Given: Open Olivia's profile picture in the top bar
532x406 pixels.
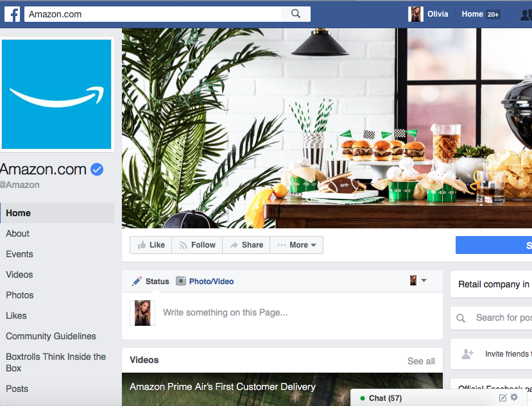Looking at the screenshot, I should point(416,14).
